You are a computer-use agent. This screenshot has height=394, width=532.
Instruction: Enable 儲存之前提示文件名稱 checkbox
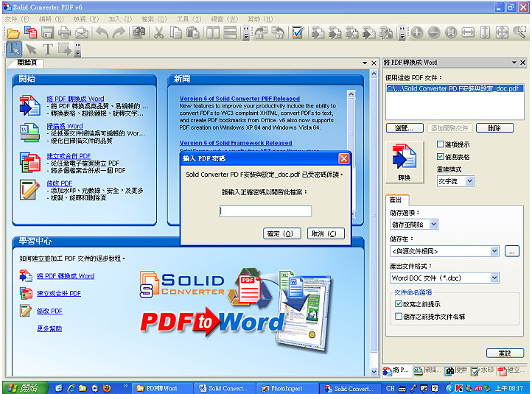coord(399,317)
